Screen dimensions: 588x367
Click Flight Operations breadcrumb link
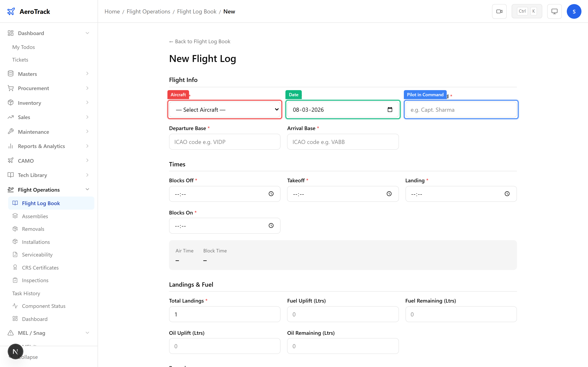tap(148, 11)
